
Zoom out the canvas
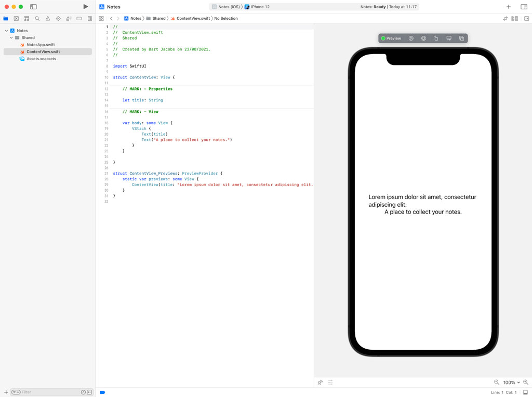coord(496,382)
